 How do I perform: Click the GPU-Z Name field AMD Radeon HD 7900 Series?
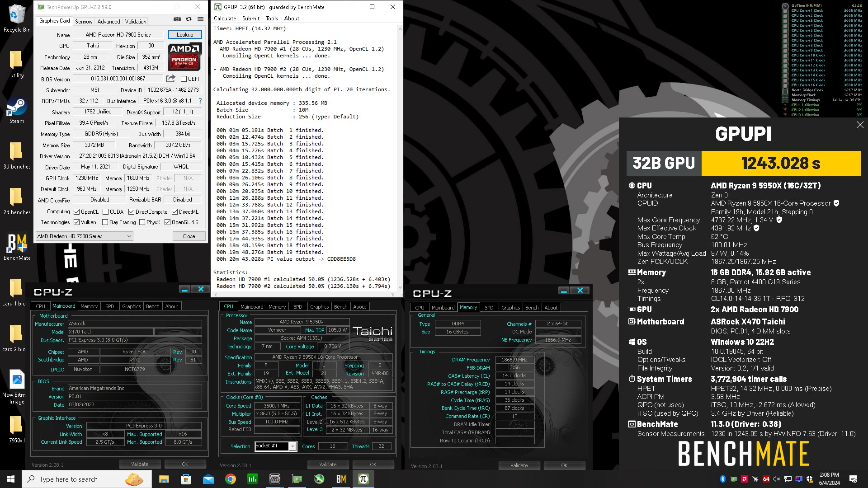tap(118, 34)
